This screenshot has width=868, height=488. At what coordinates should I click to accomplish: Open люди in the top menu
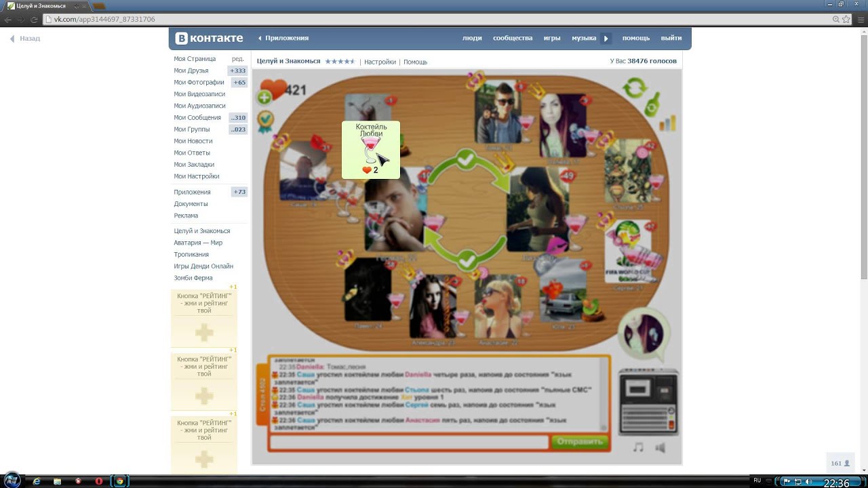(x=472, y=38)
